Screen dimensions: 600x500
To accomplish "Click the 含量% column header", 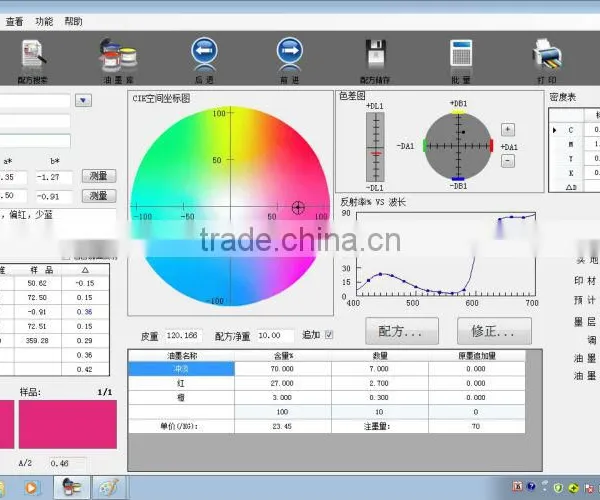I will pyautogui.click(x=283, y=356).
